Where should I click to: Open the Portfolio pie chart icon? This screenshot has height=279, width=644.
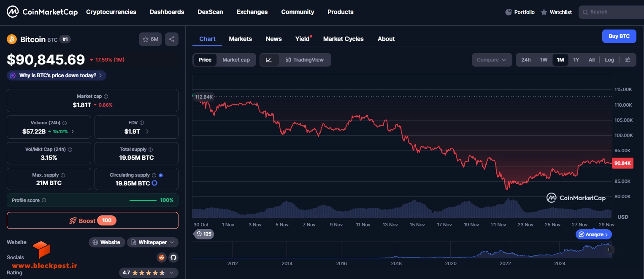pyautogui.click(x=509, y=12)
